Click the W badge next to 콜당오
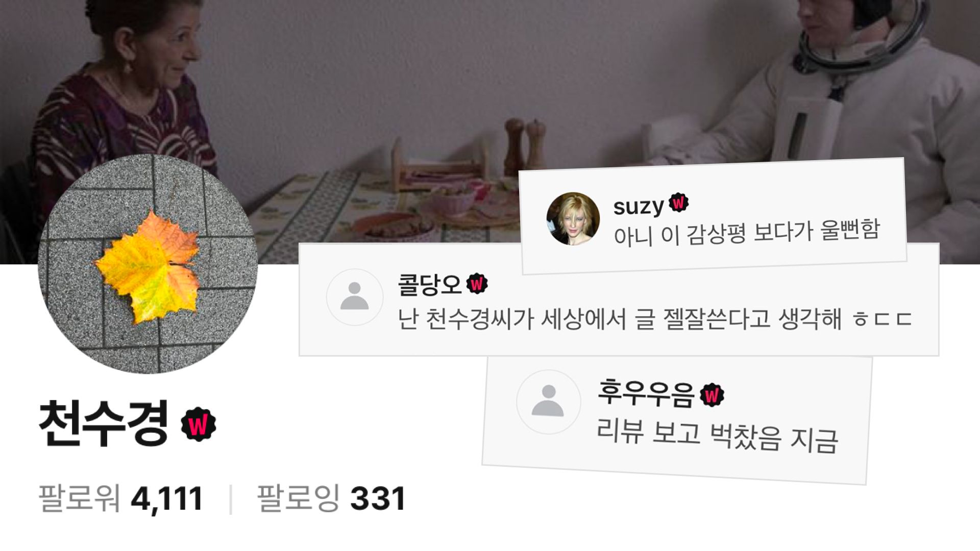The width and height of the screenshot is (980, 551). (x=477, y=284)
